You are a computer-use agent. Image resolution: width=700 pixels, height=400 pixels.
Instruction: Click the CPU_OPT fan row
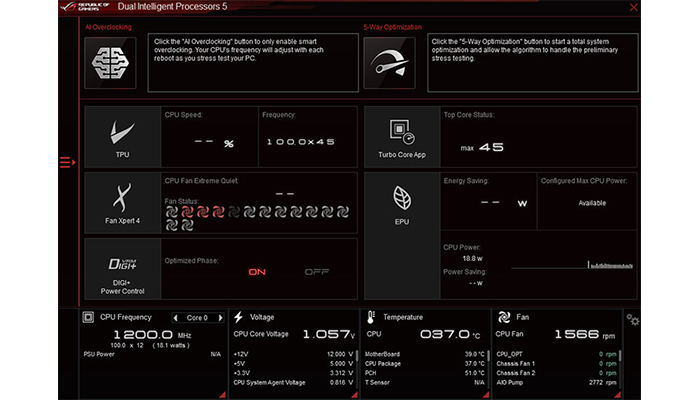(x=557, y=354)
